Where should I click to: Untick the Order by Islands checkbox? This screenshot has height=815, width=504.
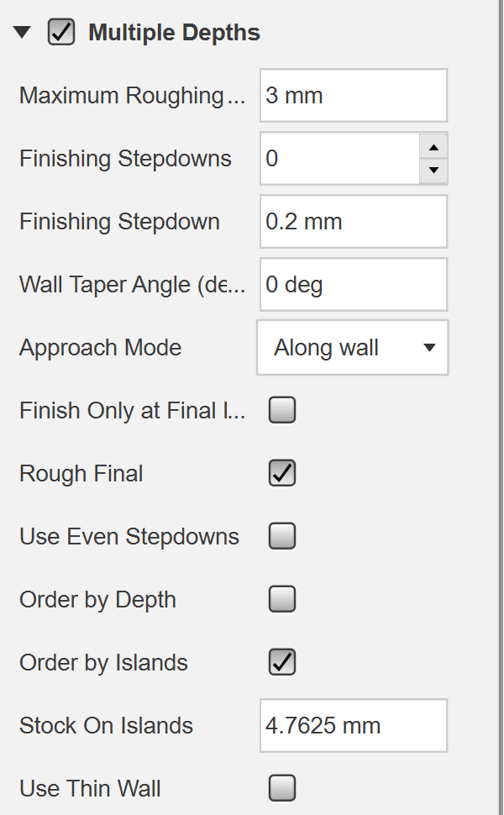point(282,663)
